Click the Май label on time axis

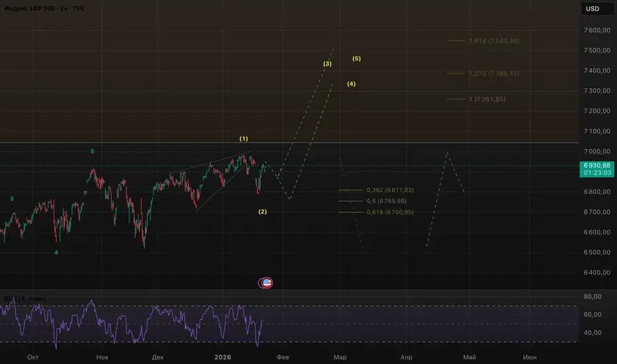469,357
